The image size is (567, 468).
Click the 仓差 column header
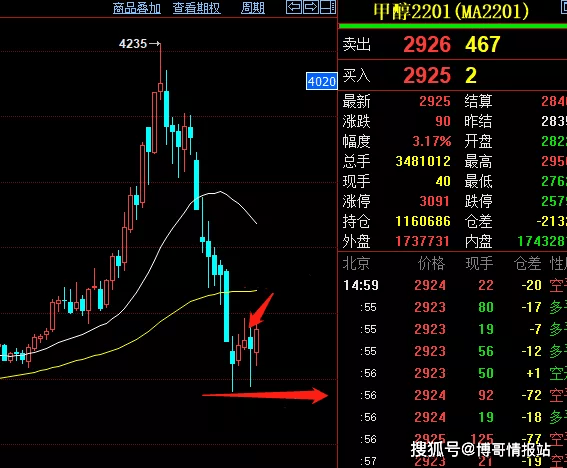click(x=528, y=263)
